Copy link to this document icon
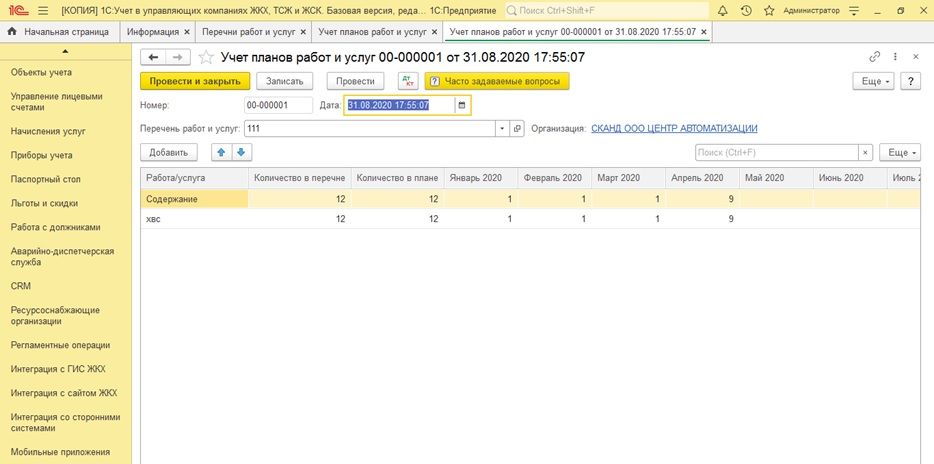The width and height of the screenshot is (934, 464). 876,57
